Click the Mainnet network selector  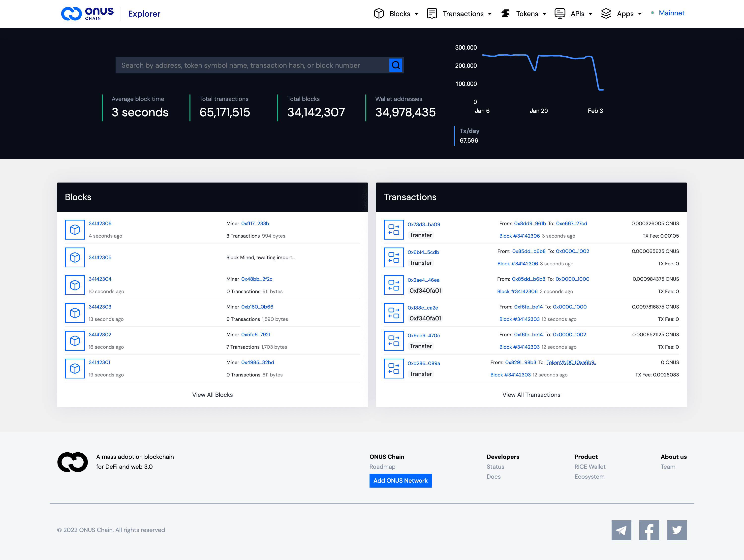coord(671,13)
